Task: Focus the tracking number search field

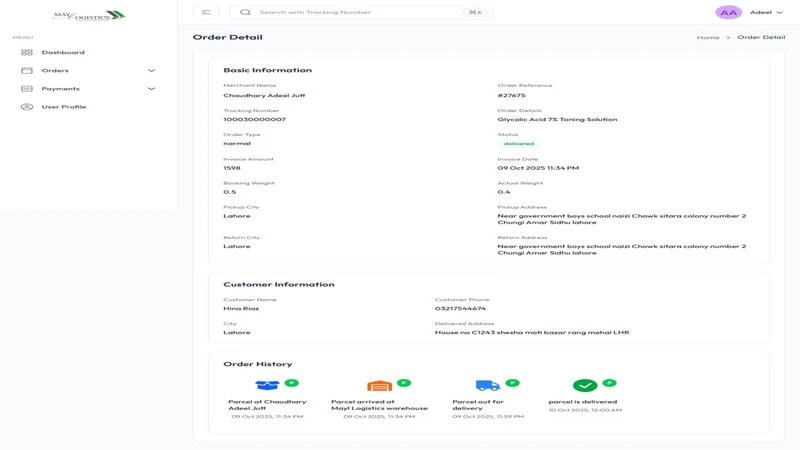Action: [x=361, y=12]
